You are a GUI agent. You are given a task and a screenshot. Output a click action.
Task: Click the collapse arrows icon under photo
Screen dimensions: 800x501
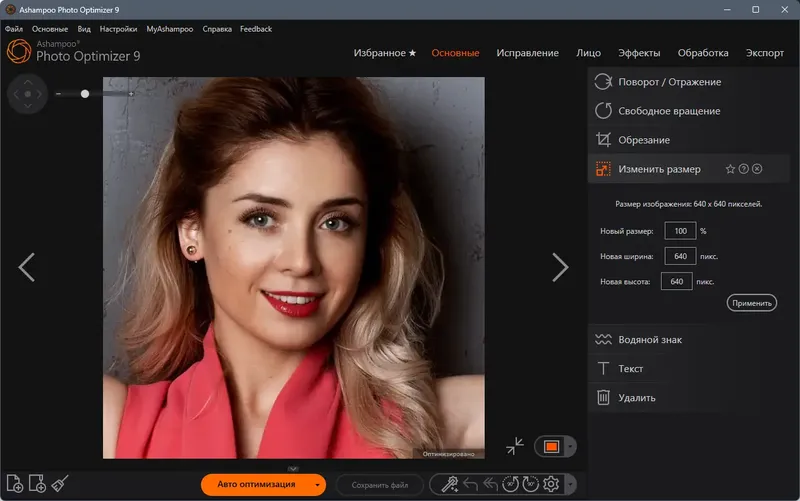[515, 446]
